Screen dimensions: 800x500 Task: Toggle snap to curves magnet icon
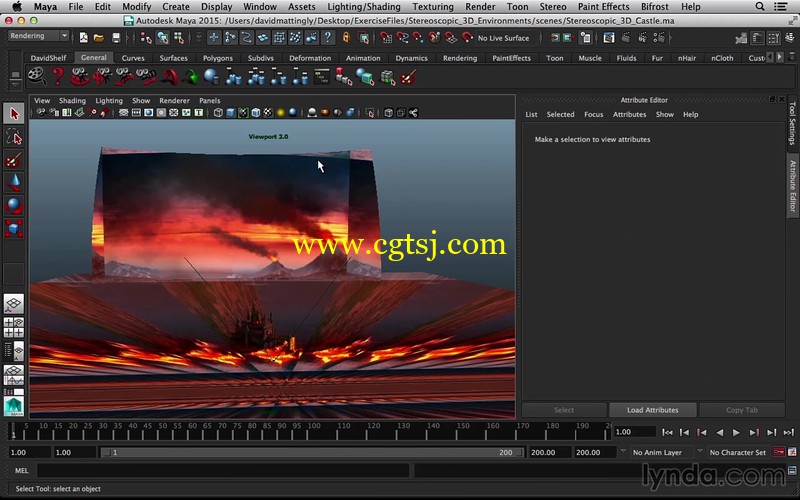point(402,37)
